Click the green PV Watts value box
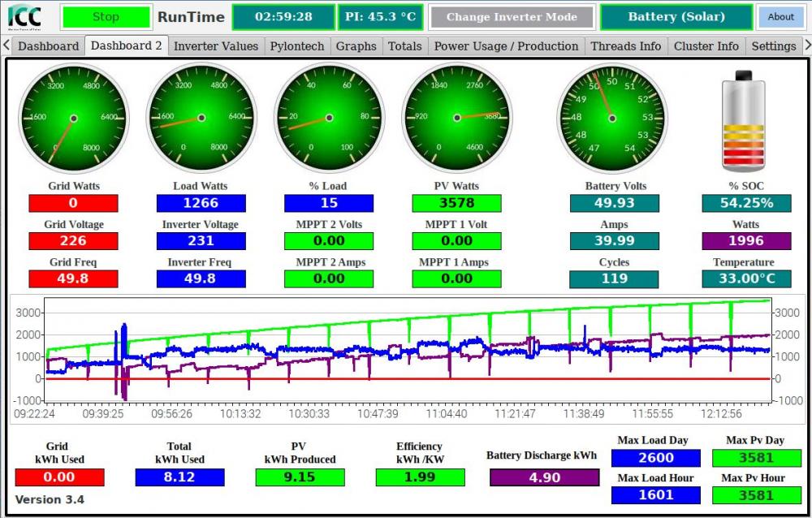Screen dimensions: 812x518 pos(456,203)
